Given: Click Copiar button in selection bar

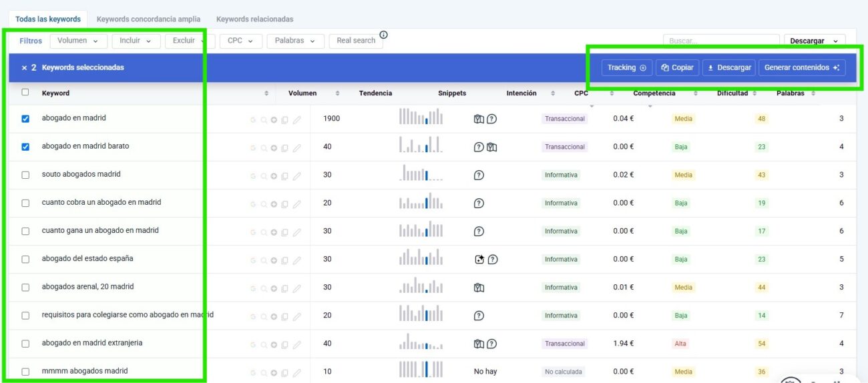Looking at the screenshot, I should (678, 67).
